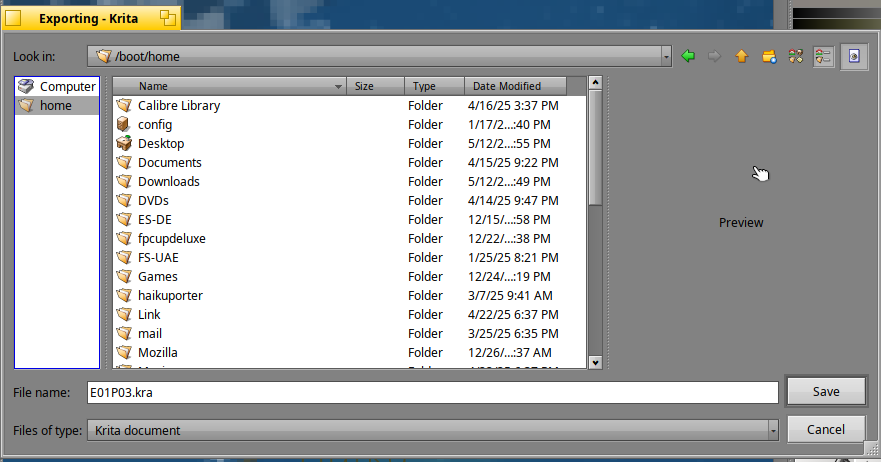Select home shortcut in sidebar
881x462 pixels.
tap(57, 106)
